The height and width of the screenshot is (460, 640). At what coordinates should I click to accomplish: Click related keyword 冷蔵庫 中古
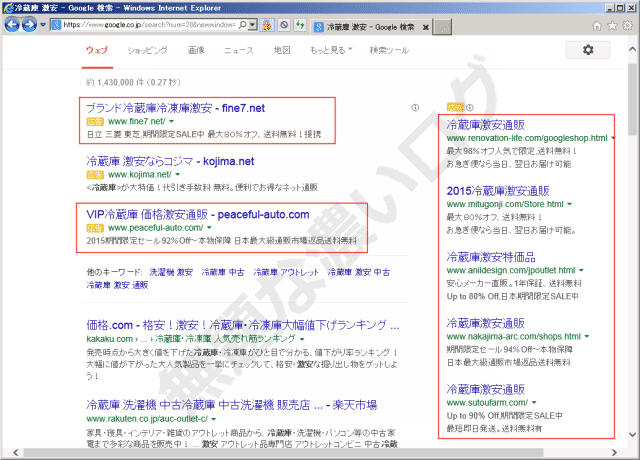pyautogui.click(x=223, y=272)
